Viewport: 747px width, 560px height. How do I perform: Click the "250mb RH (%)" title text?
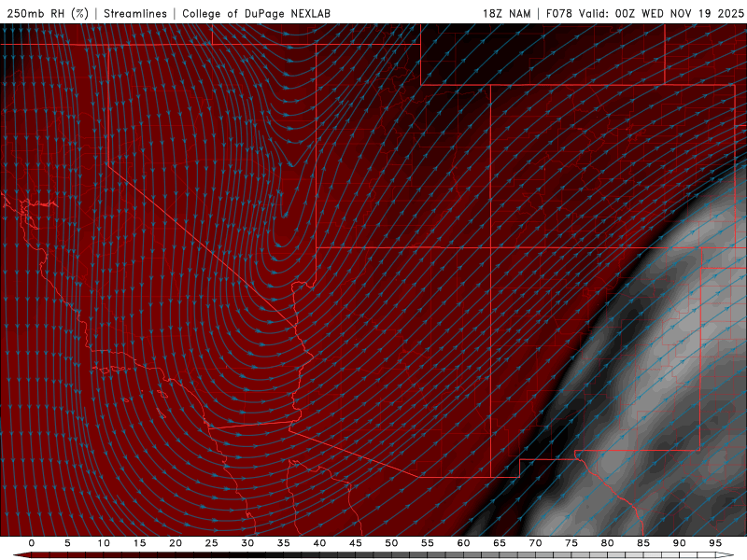click(48, 13)
